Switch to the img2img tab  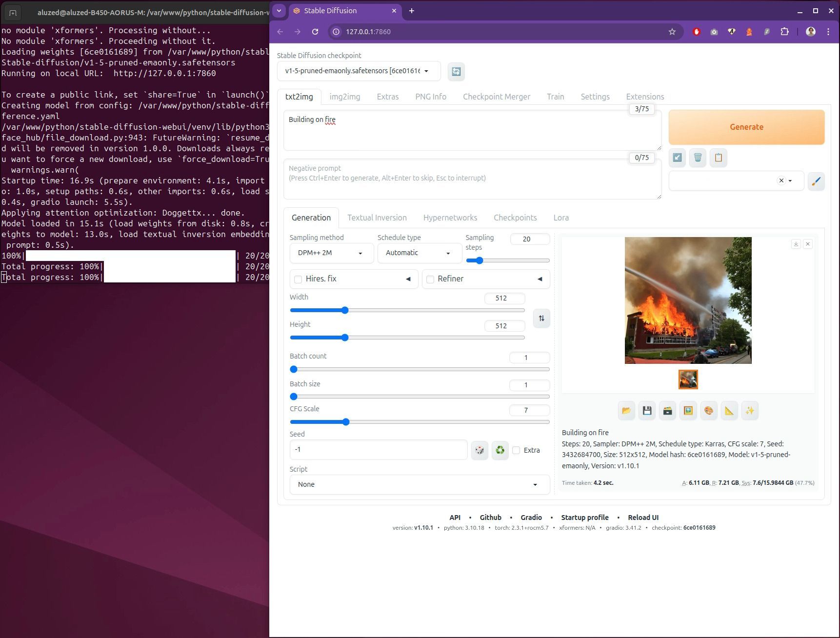point(345,97)
